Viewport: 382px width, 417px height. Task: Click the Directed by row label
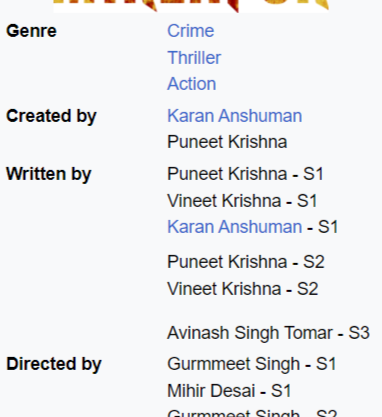click(54, 364)
